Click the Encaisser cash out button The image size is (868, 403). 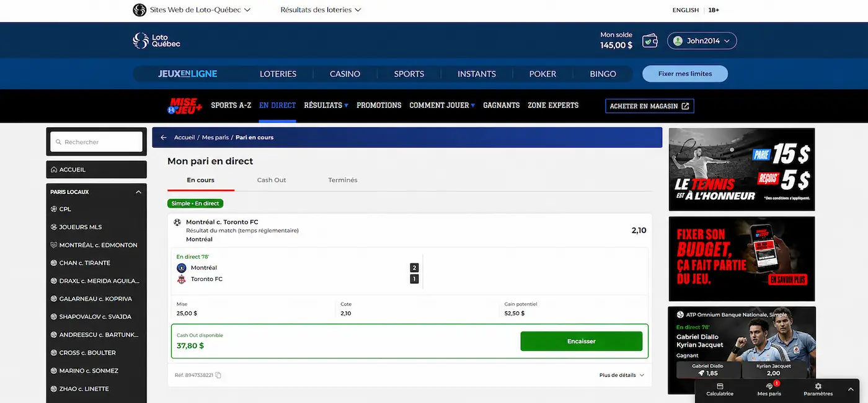pyautogui.click(x=582, y=342)
